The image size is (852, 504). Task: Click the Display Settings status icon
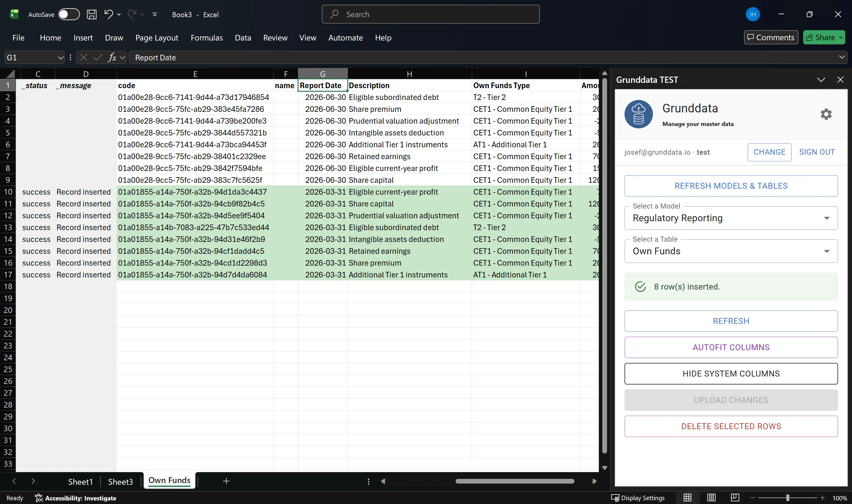[638, 498]
